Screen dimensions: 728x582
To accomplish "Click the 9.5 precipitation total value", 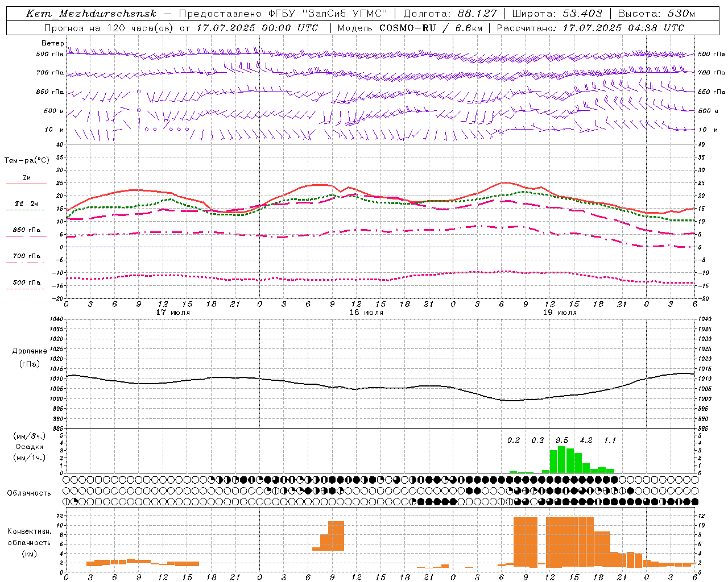I will point(562,440).
